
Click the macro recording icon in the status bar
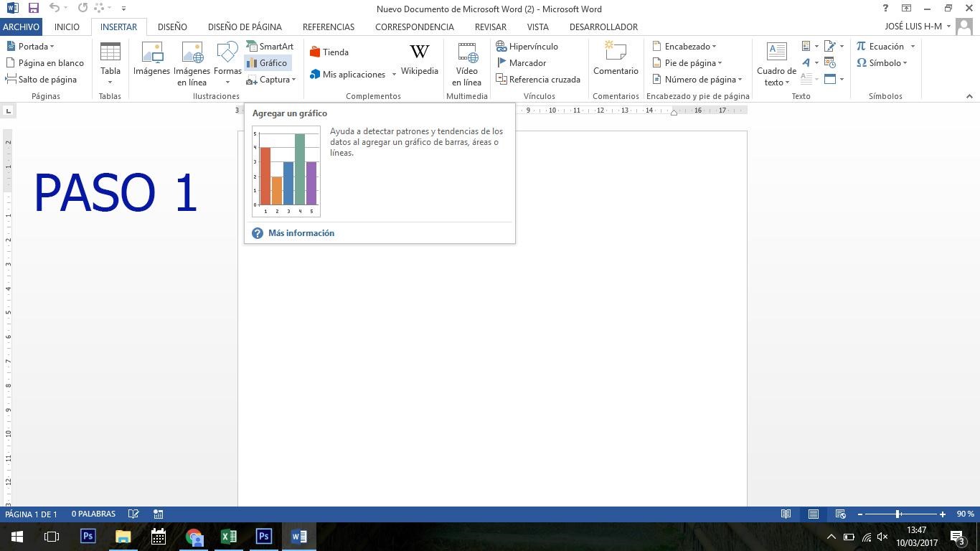tap(159, 514)
